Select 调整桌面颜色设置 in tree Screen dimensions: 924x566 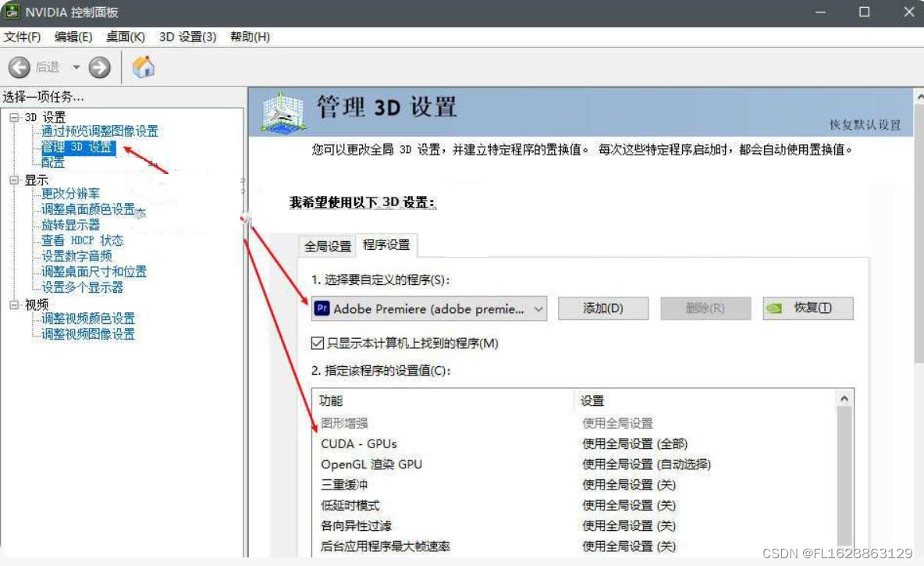(x=88, y=209)
